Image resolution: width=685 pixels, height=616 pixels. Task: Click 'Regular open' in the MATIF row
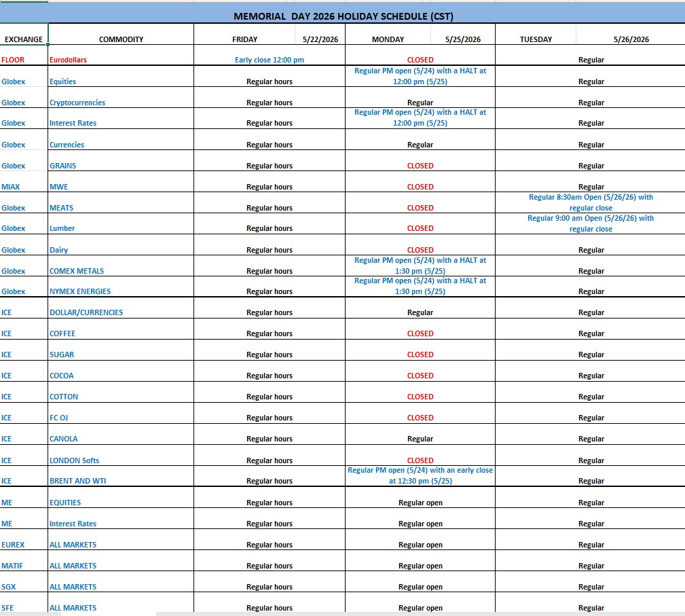click(x=420, y=560)
